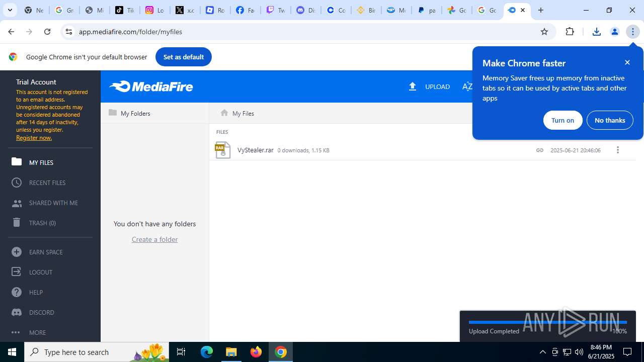This screenshot has height=362, width=644.
Task: Switch to the Instagram tab
Action: point(154,10)
